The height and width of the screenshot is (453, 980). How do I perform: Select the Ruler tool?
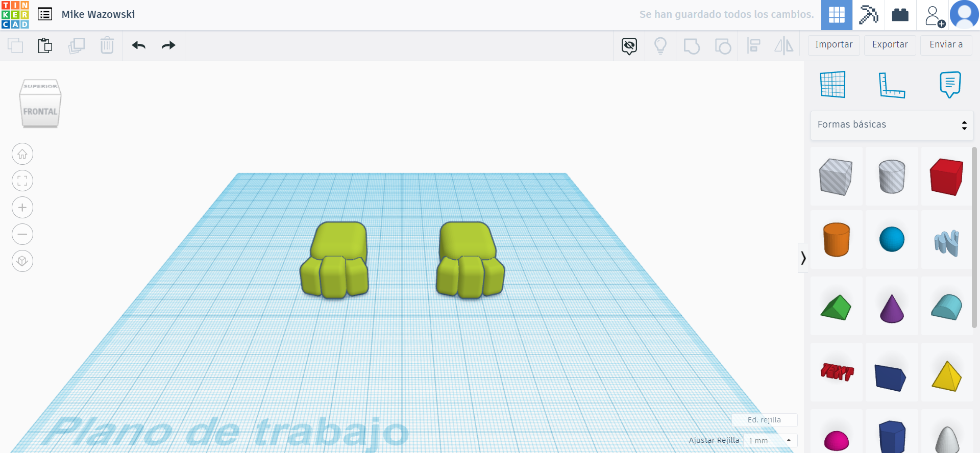click(x=892, y=85)
